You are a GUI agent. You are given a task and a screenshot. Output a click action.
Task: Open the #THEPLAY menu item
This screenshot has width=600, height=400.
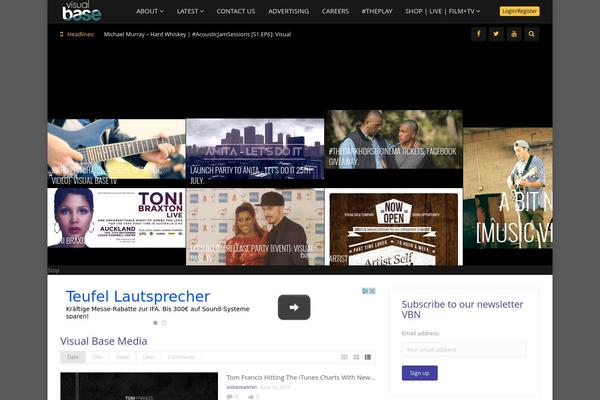point(377,11)
